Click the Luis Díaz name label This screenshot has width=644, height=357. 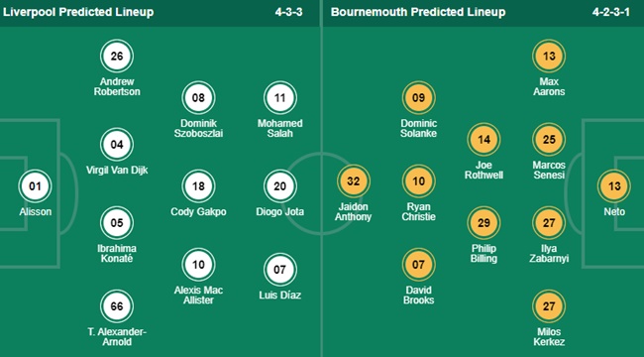pos(280,296)
